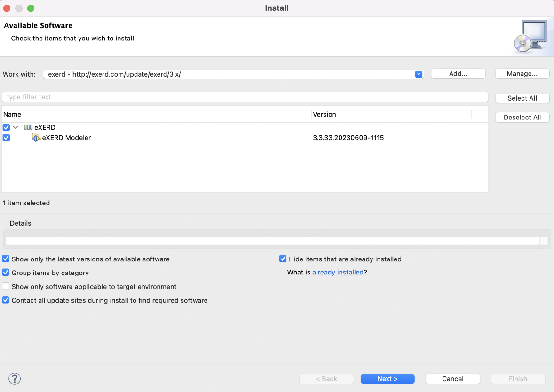Click the eXERD Modeler feature icon

tap(36, 137)
